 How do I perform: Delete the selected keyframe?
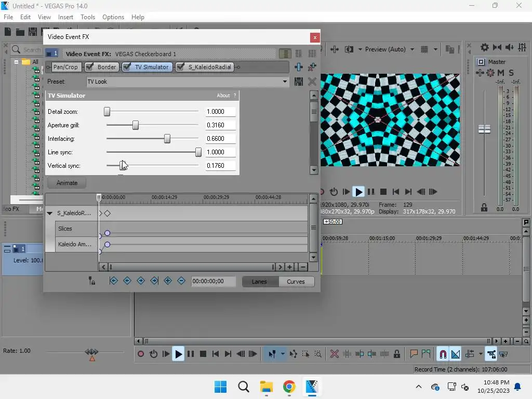pos(181,281)
